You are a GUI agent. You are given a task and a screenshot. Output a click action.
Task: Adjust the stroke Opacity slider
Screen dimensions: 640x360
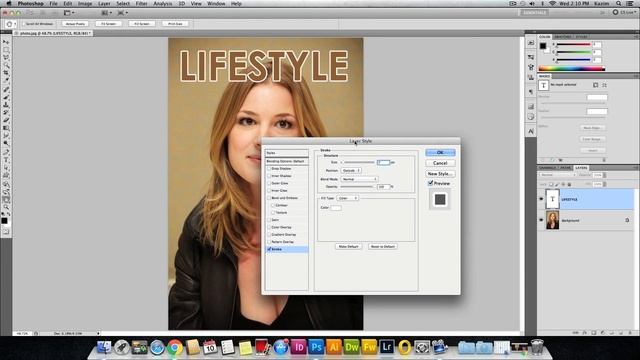pos(357,187)
